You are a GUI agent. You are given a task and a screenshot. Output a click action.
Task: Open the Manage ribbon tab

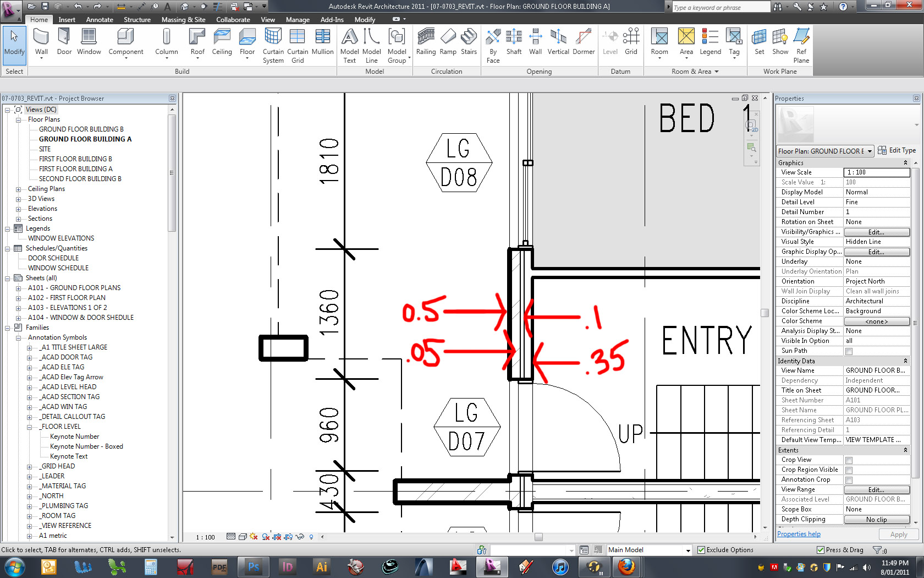click(298, 19)
